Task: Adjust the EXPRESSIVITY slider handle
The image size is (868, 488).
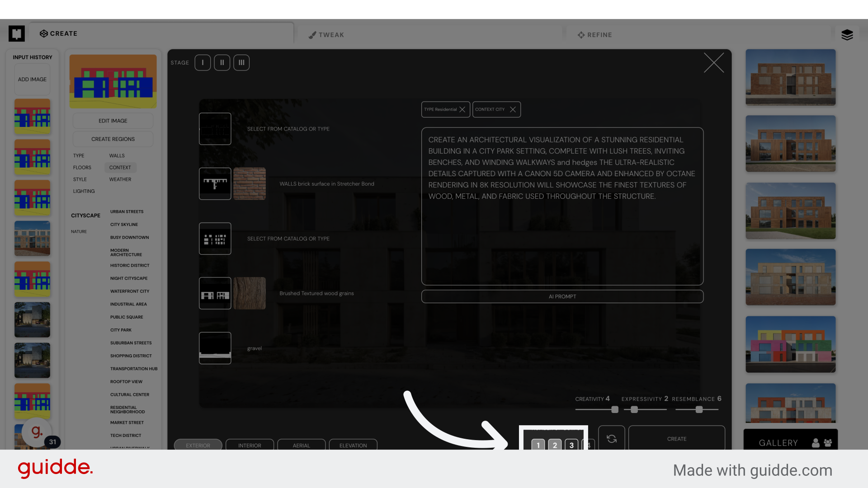Action: pos(634,409)
